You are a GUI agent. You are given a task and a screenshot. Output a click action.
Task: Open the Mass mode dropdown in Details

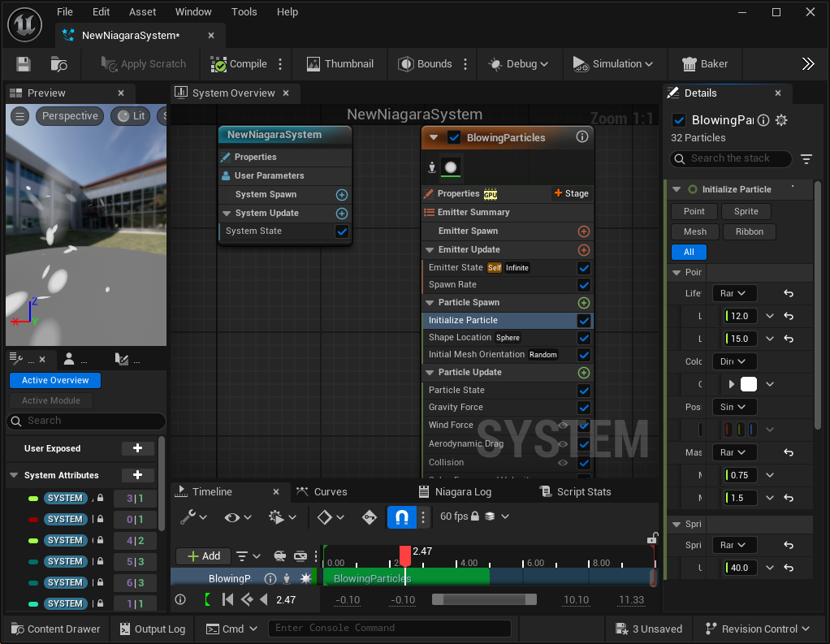point(735,452)
